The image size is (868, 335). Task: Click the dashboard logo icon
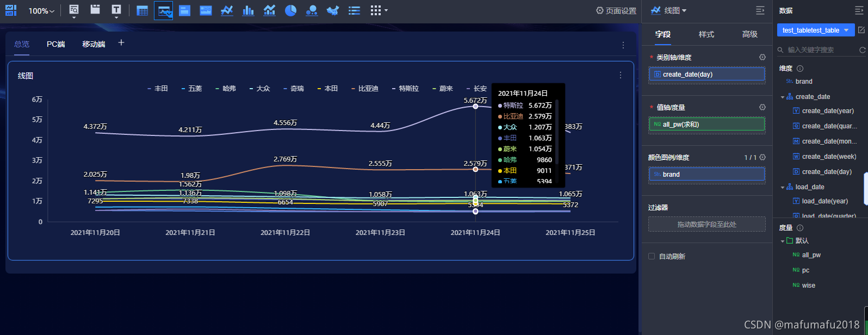(x=11, y=10)
